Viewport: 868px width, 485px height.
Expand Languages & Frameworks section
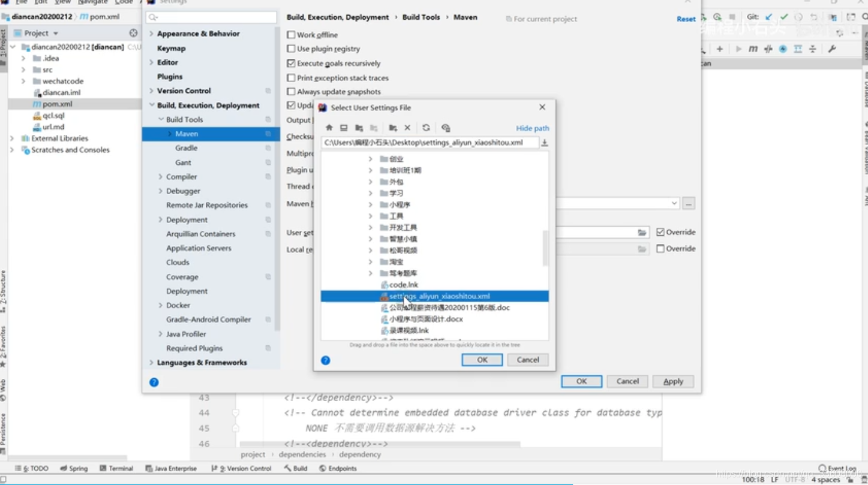point(151,363)
